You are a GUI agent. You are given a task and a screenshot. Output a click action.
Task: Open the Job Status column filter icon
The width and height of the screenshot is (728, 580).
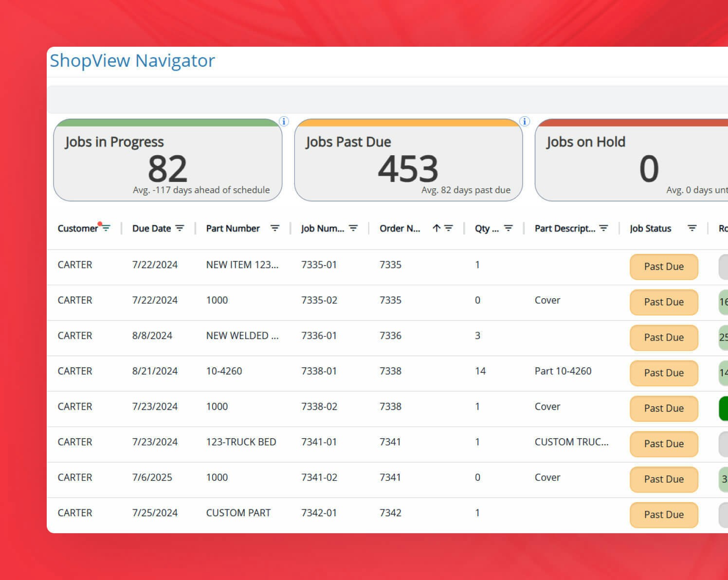point(692,228)
